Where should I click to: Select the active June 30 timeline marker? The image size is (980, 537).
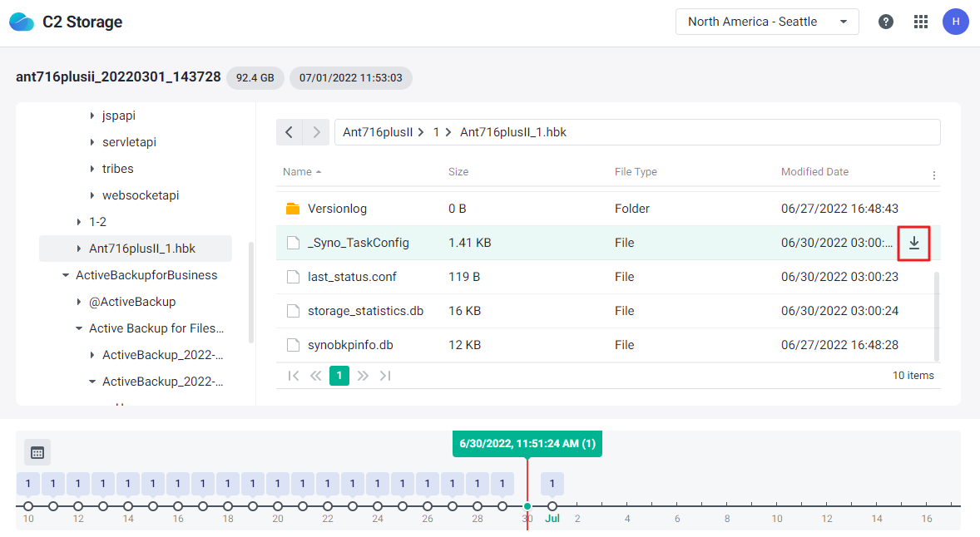[x=527, y=506]
